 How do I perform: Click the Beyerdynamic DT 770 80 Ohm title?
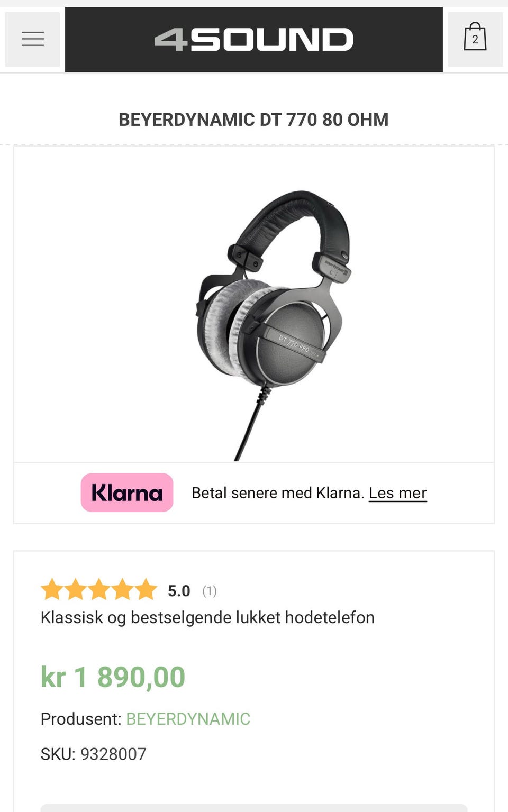253,120
